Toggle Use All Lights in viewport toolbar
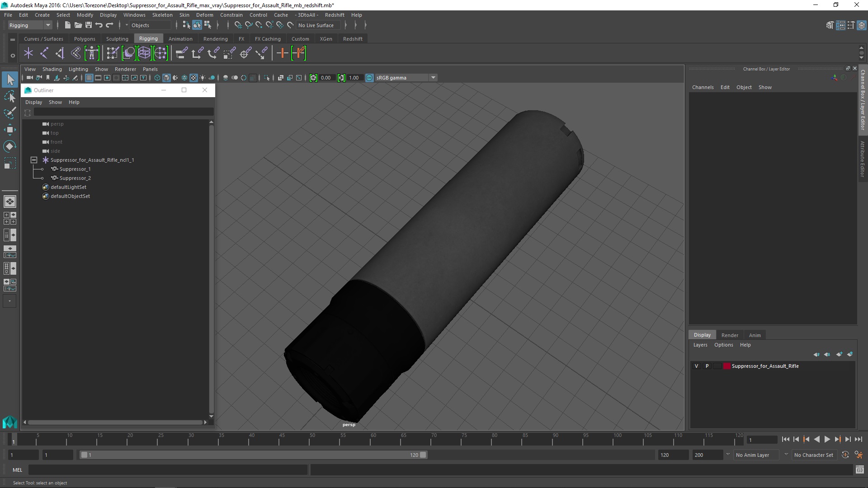The width and height of the screenshot is (868, 488). point(203,78)
